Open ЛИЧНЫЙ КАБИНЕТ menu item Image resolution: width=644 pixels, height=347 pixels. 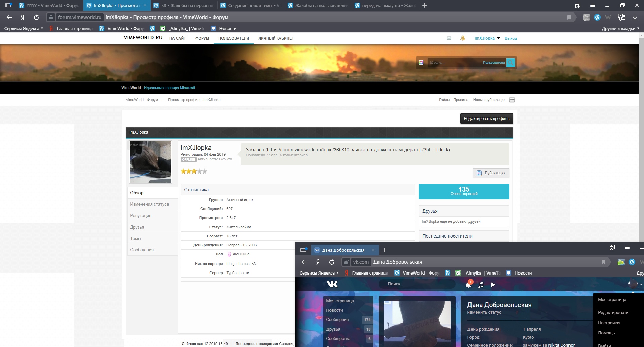(276, 38)
